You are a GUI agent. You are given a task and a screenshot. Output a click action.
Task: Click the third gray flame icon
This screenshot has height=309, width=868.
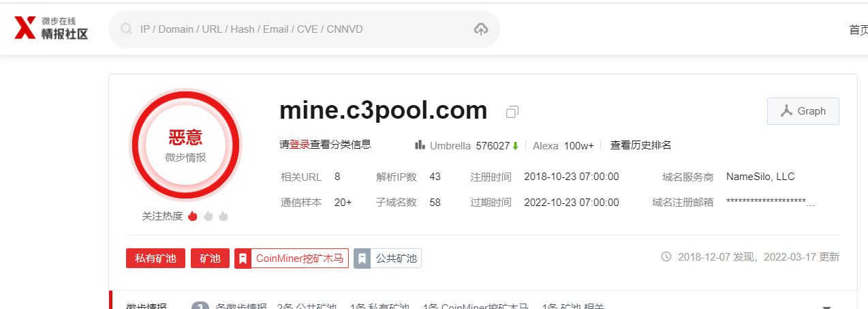coord(223,216)
